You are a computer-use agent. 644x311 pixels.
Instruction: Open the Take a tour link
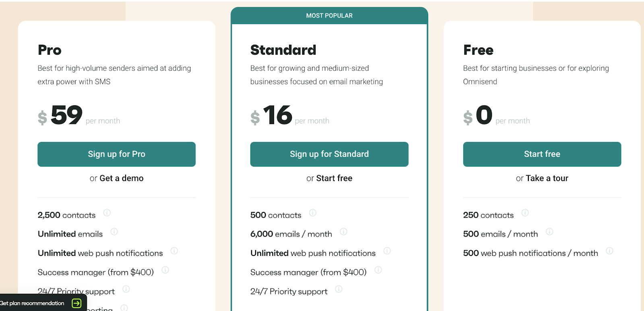coord(547,178)
